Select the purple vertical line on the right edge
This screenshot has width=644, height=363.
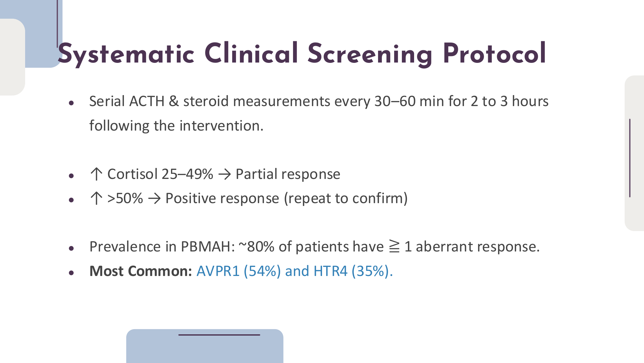[x=630, y=158]
